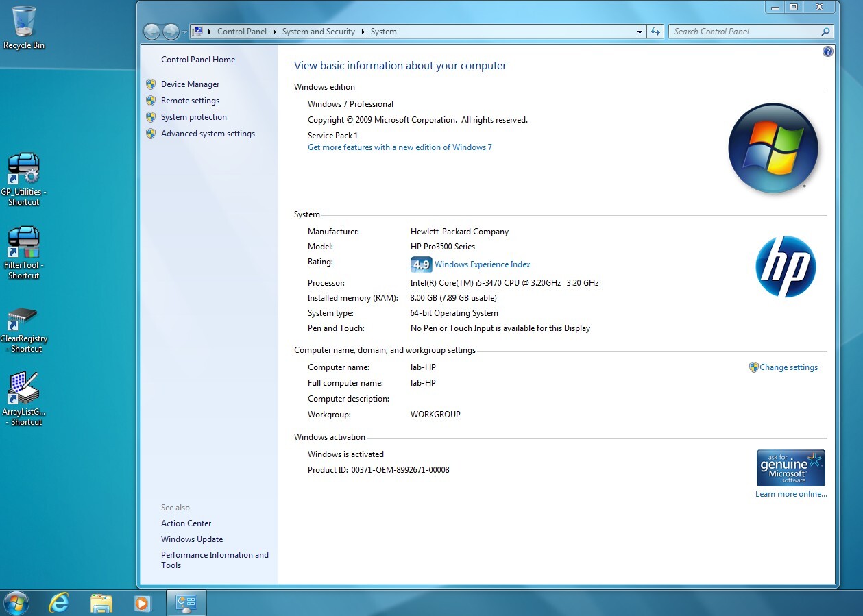
Task: Go to System and Security breadcrumb
Action: tap(319, 32)
